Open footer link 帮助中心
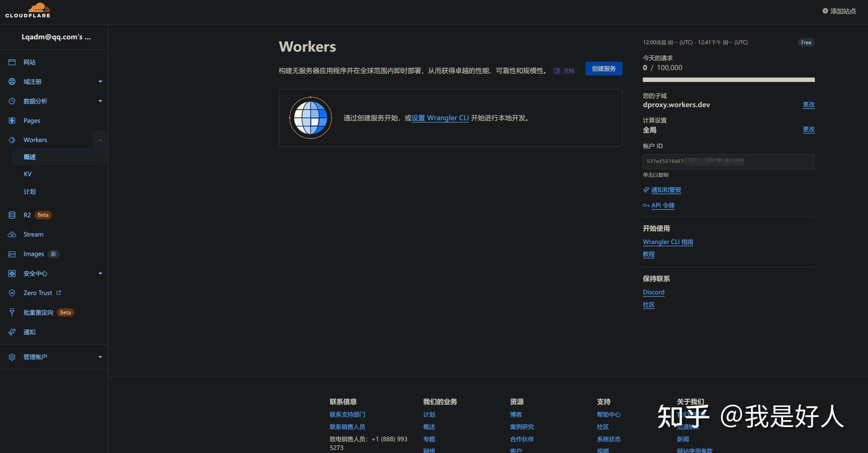 pyautogui.click(x=609, y=415)
